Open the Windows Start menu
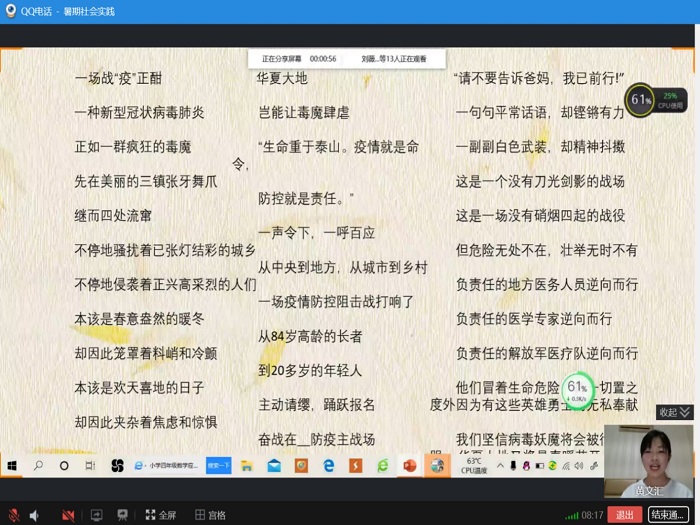Screen dimensions: 700x525 pos(12,466)
